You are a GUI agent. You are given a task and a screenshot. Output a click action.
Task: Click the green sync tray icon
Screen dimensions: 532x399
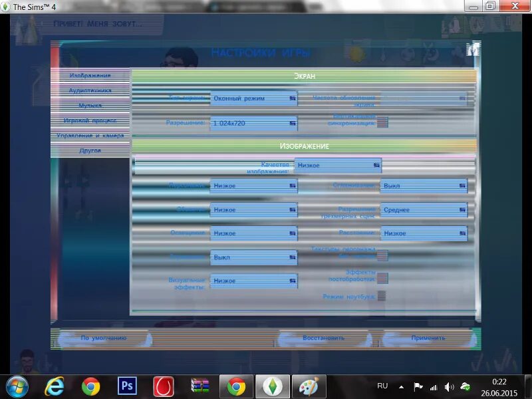(x=465, y=386)
